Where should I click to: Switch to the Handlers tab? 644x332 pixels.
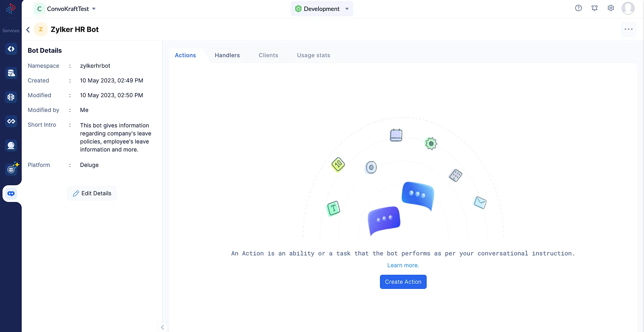(x=227, y=55)
